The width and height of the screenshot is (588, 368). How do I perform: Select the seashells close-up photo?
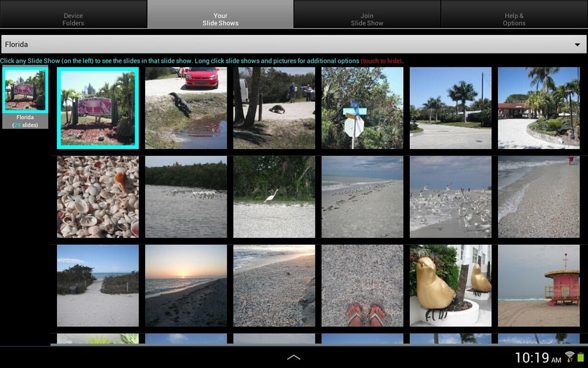(x=98, y=197)
